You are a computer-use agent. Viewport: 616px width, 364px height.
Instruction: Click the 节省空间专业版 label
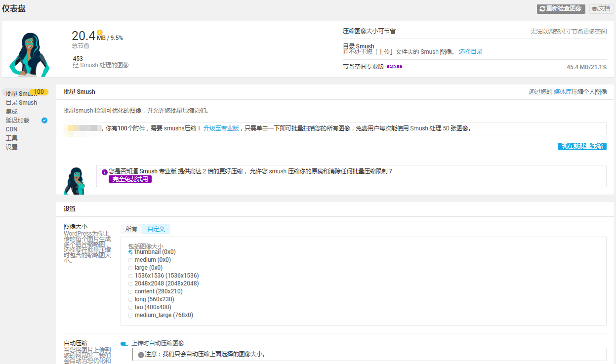pyautogui.click(x=364, y=67)
